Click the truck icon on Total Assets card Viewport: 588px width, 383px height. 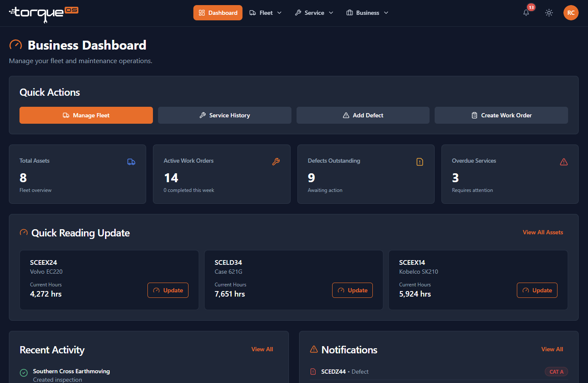(x=131, y=162)
